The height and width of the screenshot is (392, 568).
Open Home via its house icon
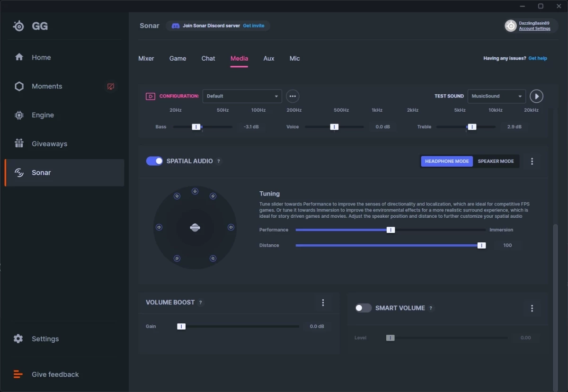tap(19, 57)
